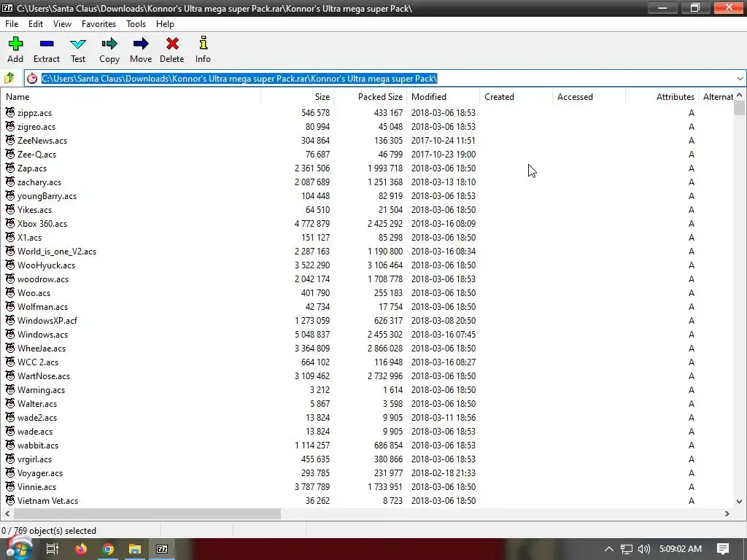Click the scroll right arrow
747x560 pixels.
[727, 514]
